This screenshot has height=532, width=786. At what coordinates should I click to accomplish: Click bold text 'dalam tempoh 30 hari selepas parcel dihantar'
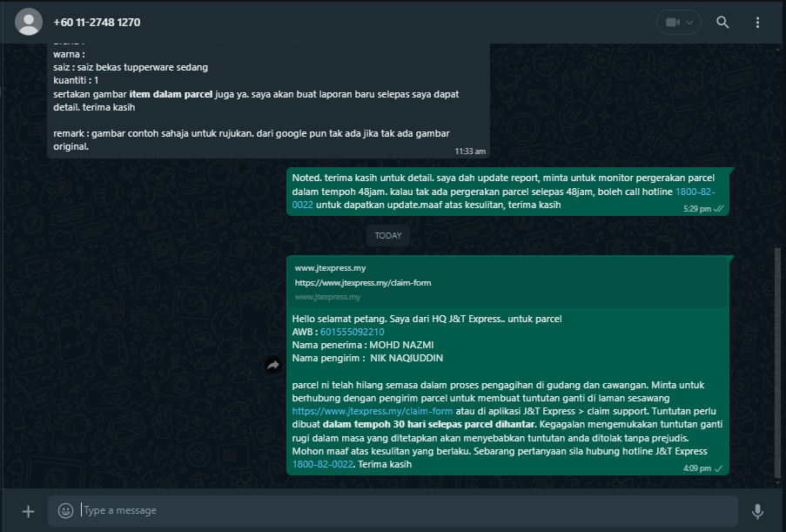pyautogui.click(x=430, y=424)
